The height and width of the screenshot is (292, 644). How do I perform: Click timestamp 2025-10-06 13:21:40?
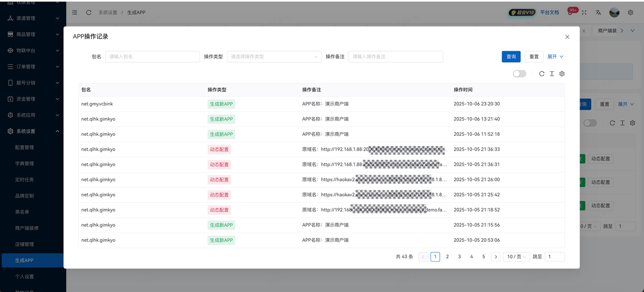pyautogui.click(x=477, y=119)
